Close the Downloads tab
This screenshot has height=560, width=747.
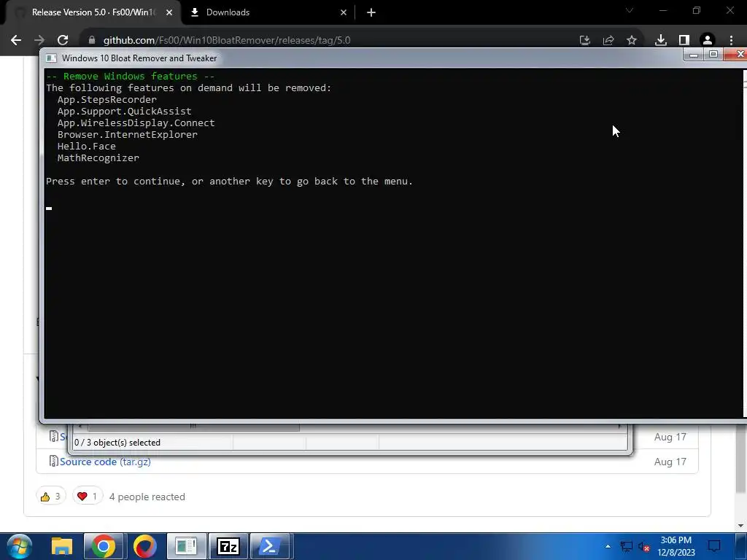coord(344,12)
